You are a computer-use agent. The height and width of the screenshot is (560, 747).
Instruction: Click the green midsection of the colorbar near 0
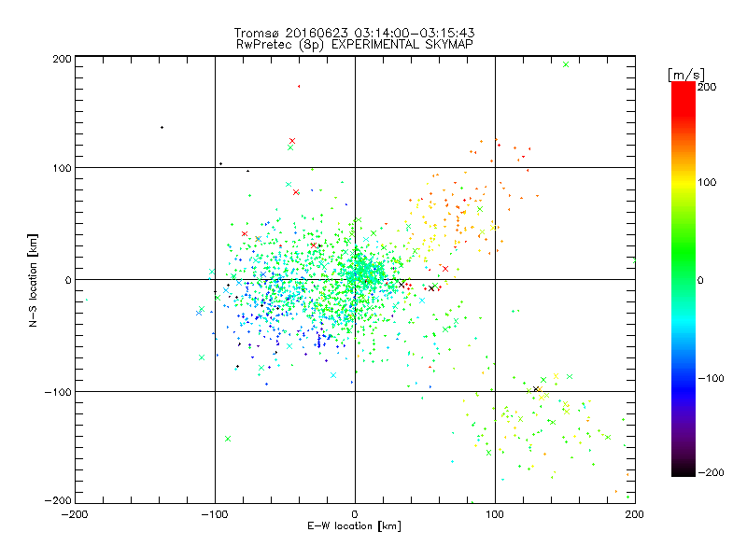click(x=684, y=279)
